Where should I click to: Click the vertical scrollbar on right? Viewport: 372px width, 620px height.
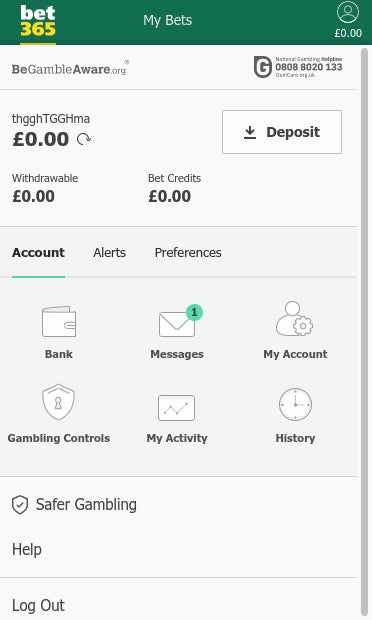click(x=364, y=332)
